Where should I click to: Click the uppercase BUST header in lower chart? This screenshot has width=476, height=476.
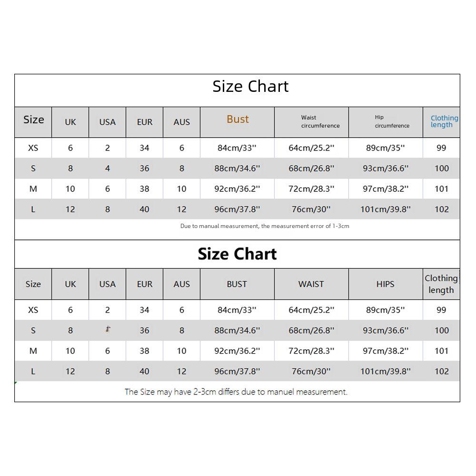[237, 284]
